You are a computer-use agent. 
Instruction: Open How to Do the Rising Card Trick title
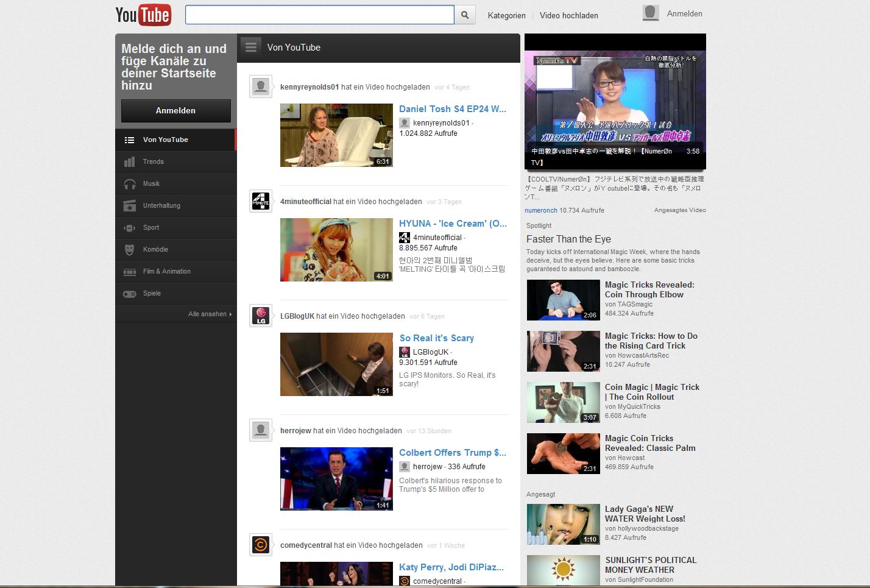click(x=651, y=341)
